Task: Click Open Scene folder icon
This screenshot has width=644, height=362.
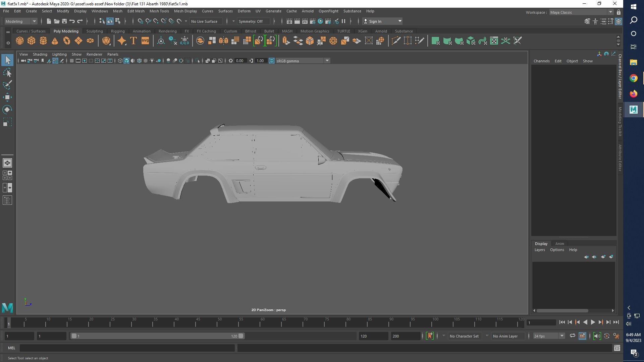Action: point(57,21)
